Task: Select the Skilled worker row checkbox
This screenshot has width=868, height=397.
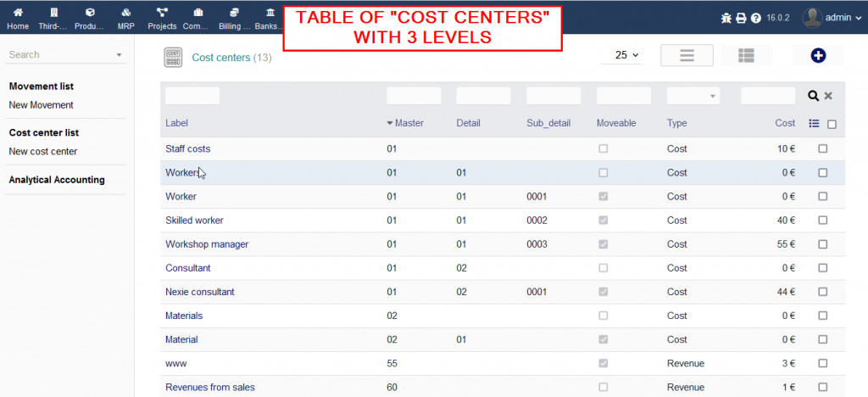Action: 822,221
